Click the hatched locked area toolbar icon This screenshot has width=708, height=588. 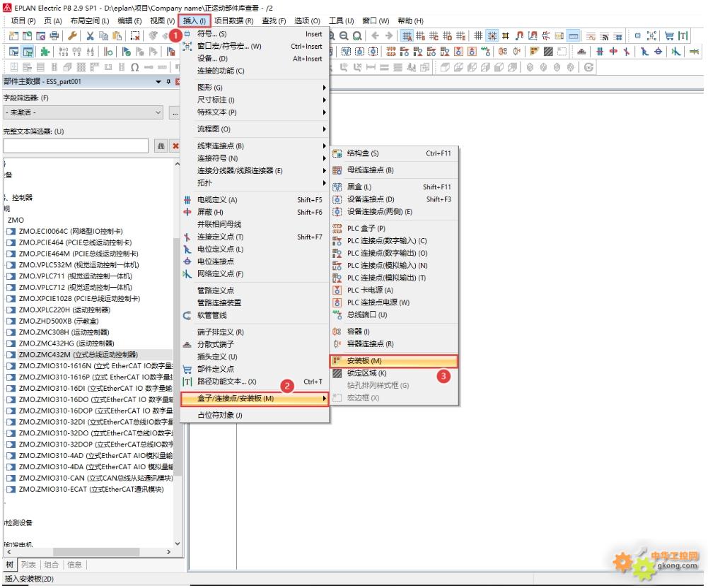(x=548, y=52)
